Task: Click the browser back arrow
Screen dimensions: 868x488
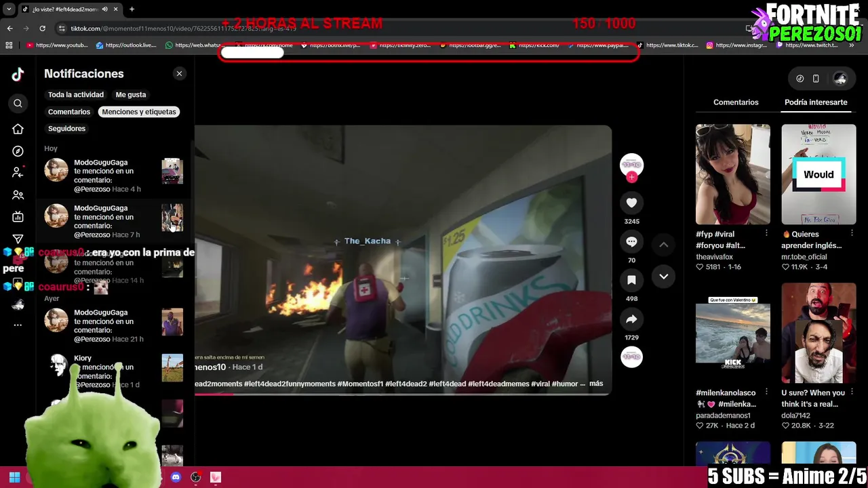Action: click(9, 28)
